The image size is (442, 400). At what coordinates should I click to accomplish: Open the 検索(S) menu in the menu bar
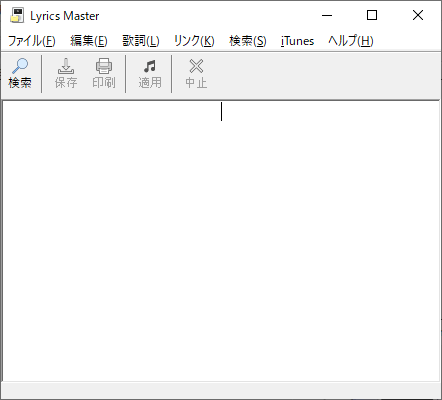click(x=248, y=41)
